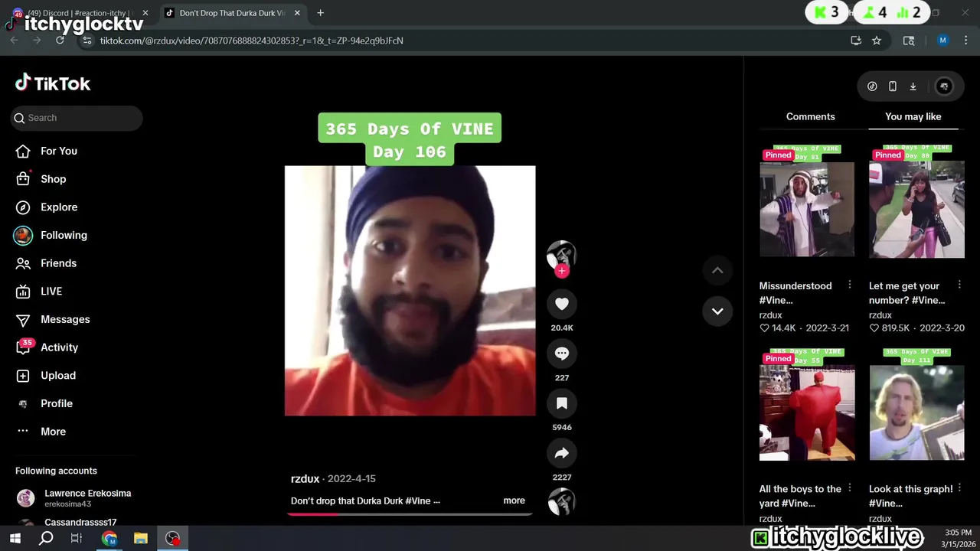Bookmark this page with the star icon

tap(877, 41)
